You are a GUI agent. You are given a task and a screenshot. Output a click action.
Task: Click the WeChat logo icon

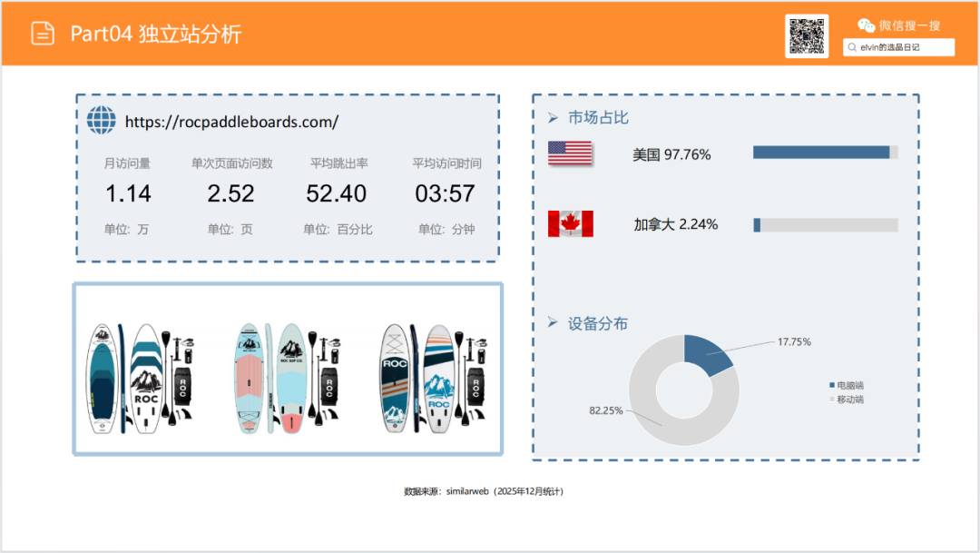coord(867,25)
